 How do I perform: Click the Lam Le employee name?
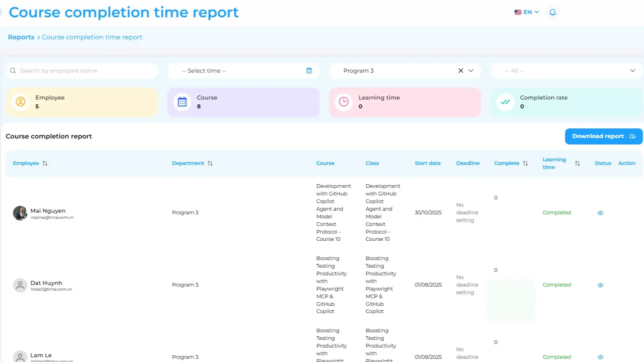(41, 355)
